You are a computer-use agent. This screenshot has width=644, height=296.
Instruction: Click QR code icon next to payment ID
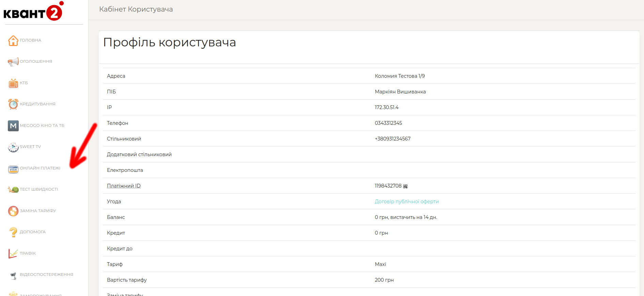[405, 187]
